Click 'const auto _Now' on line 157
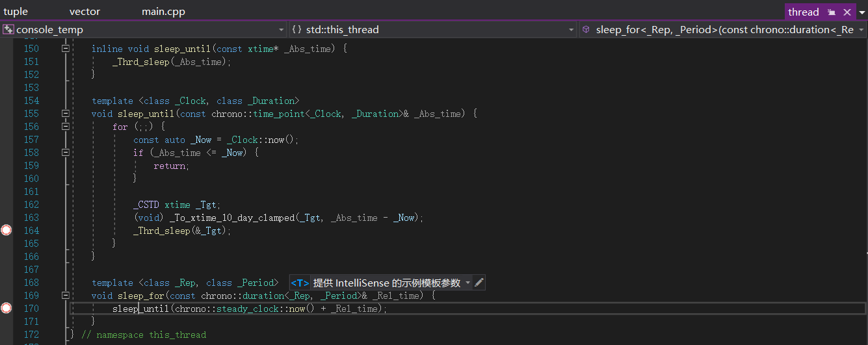Image resolution: width=868 pixels, height=345 pixels. [x=172, y=140]
